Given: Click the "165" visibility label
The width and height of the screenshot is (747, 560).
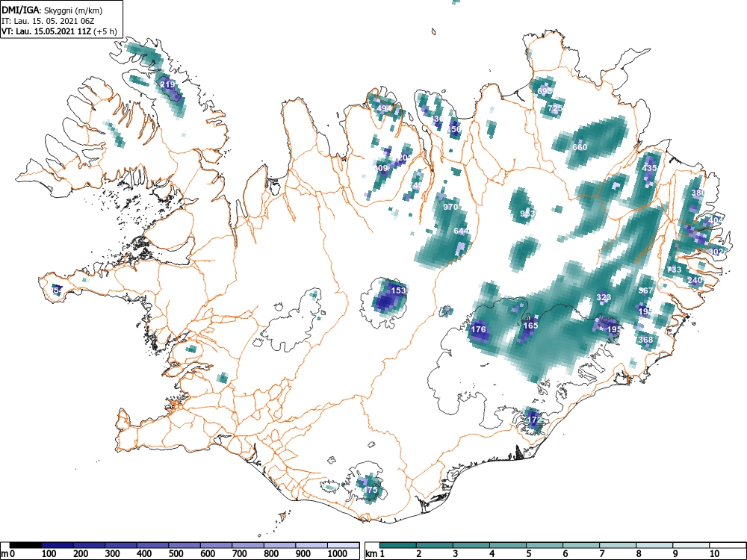Looking at the screenshot, I should [530, 326].
